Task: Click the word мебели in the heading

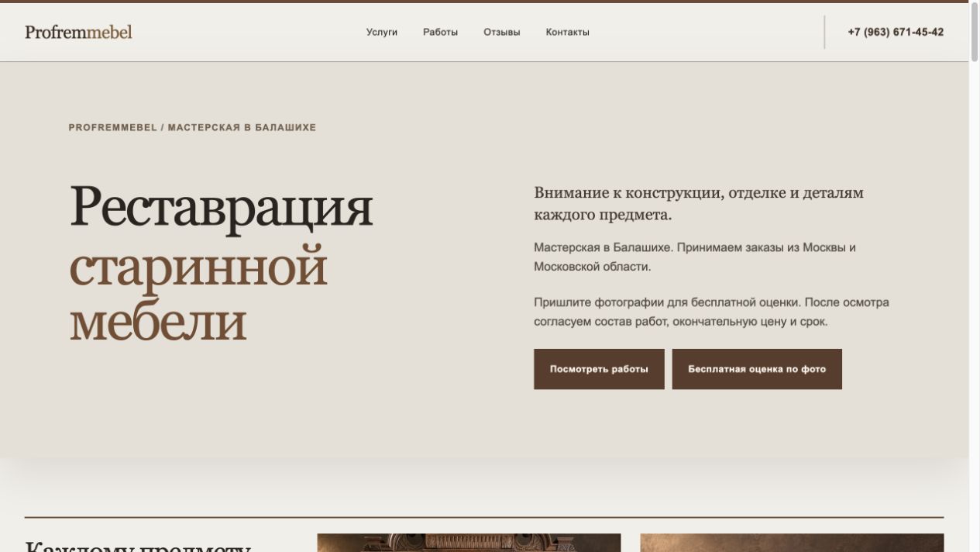Action: (158, 321)
